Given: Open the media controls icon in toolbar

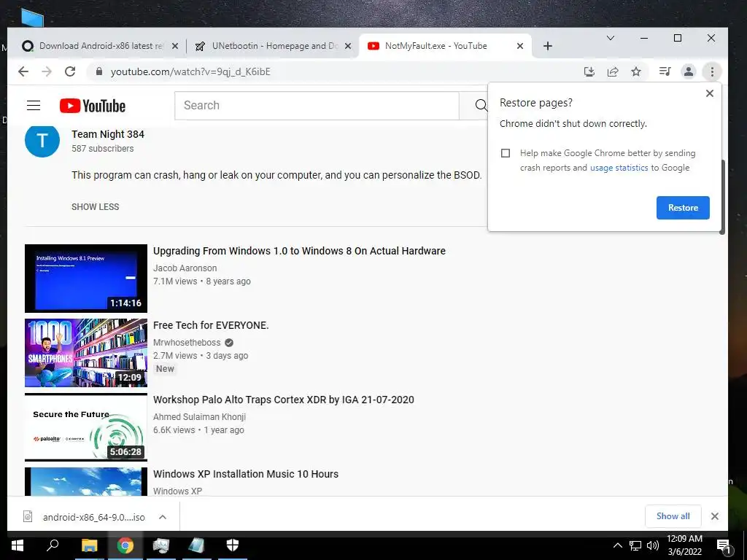Looking at the screenshot, I should pyautogui.click(x=665, y=71).
